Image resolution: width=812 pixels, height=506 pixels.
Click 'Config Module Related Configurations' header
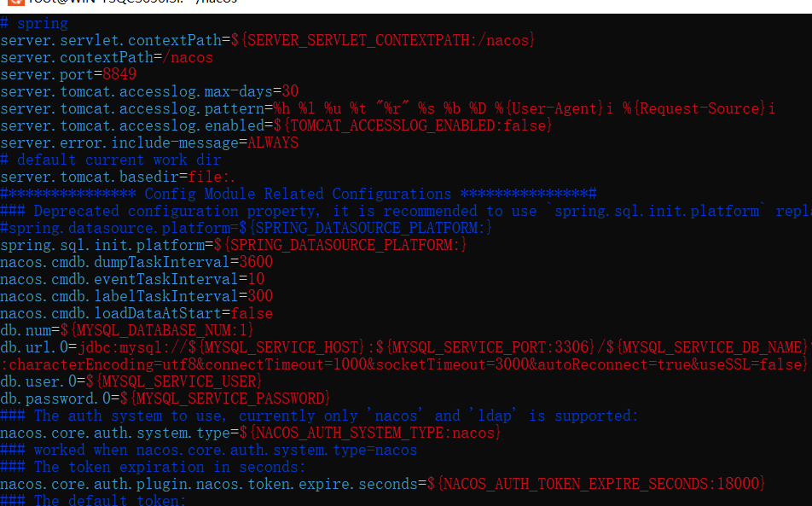(x=298, y=194)
